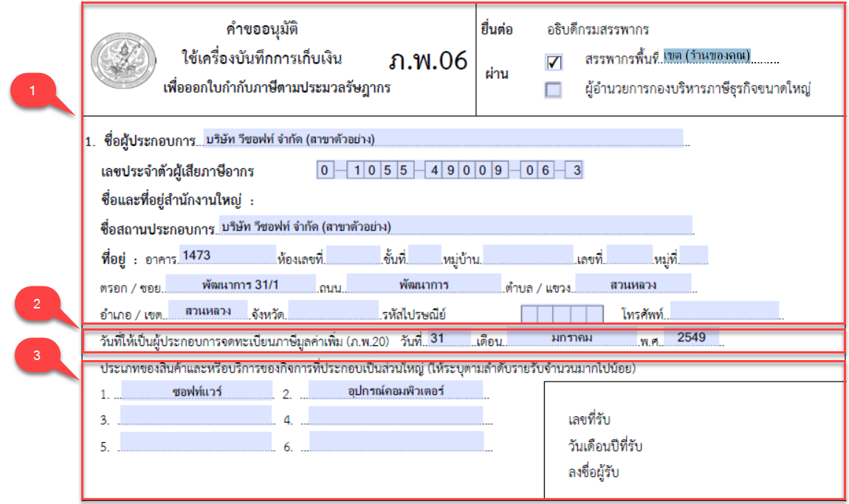Click the ตรอก / ซอย field
The height and width of the screenshot is (504, 849).
pyautogui.click(x=241, y=284)
